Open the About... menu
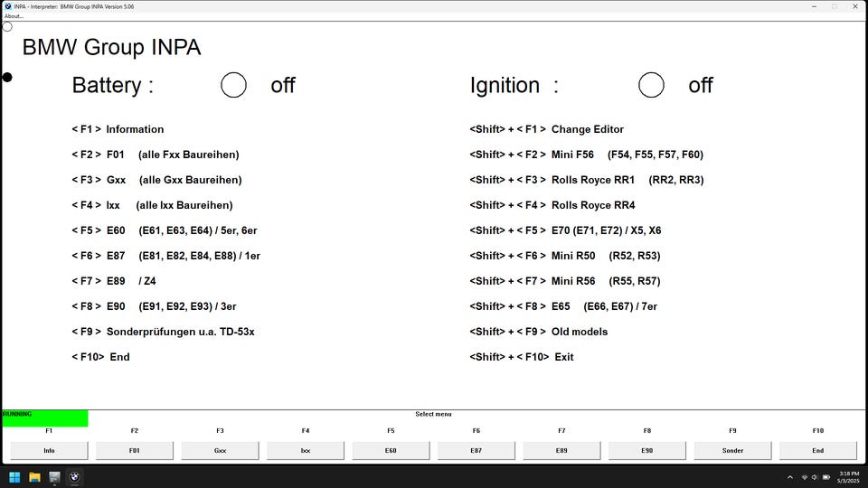Image resolution: width=868 pixels, height=488 pixels. [x=14, y=16]
